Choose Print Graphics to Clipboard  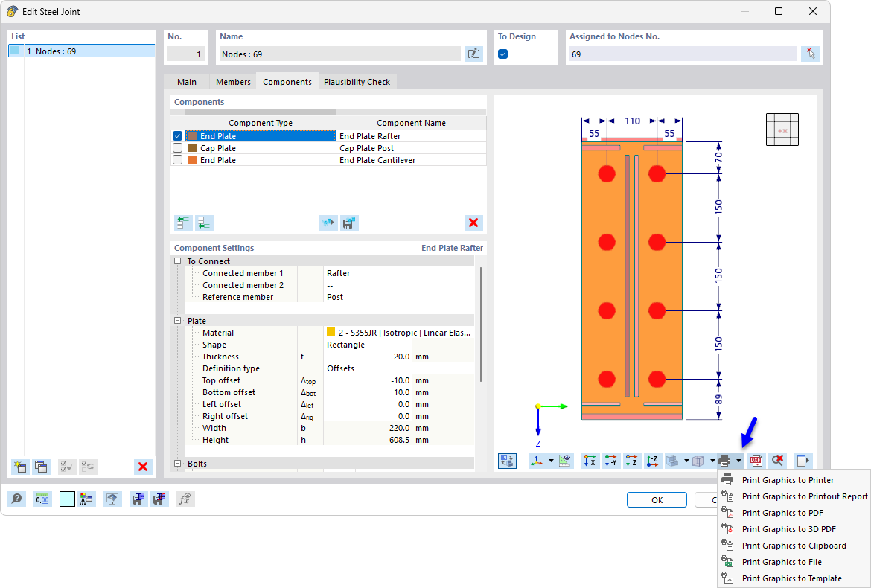click(x=794, y=546)
